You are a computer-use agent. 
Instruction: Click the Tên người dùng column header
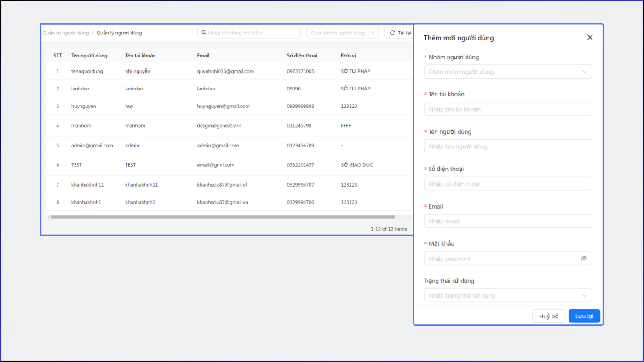(89, 56)
